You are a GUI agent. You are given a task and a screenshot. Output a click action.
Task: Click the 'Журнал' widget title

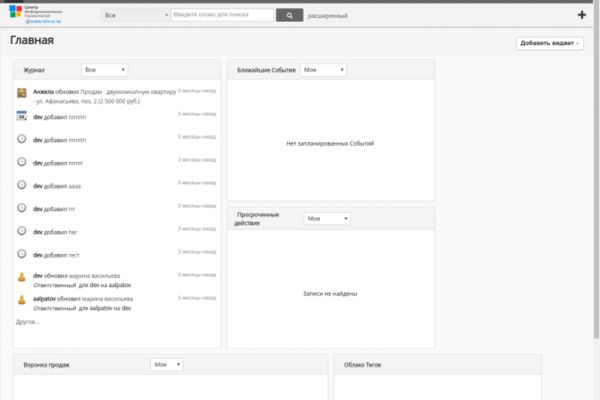(34, 70)
